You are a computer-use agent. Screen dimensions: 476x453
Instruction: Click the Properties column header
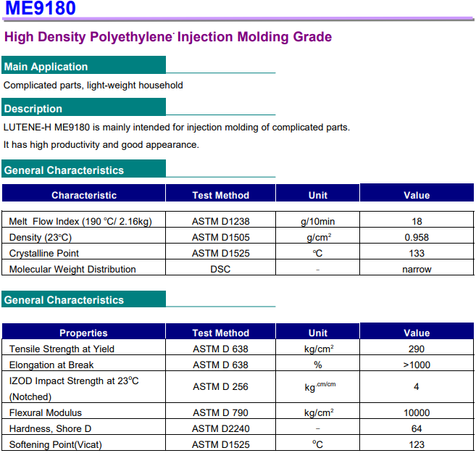(83, 333)
